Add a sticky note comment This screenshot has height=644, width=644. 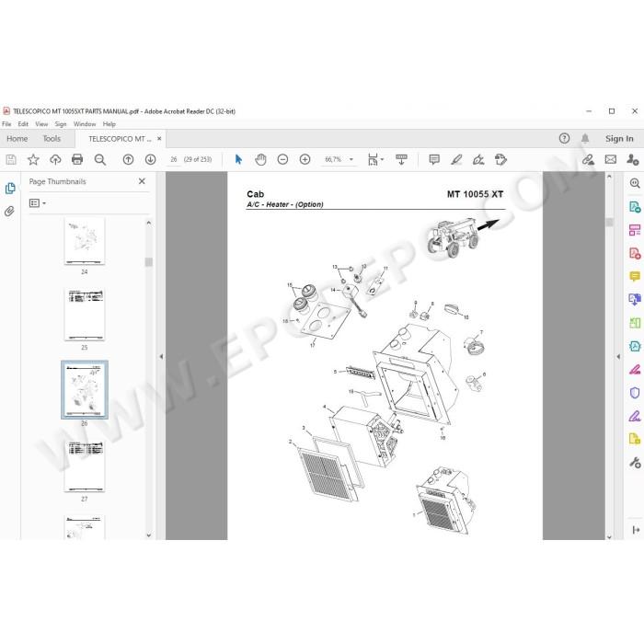(434, 159)
